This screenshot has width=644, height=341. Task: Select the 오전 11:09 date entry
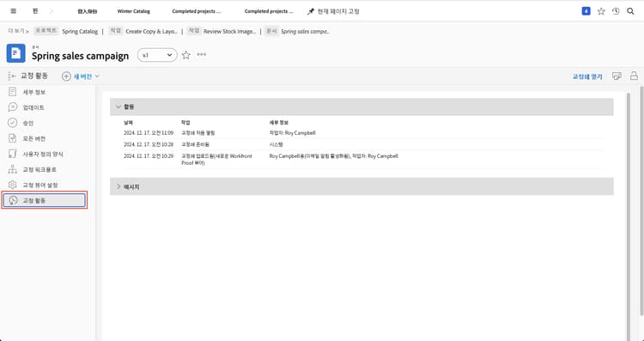click(149, 133)
